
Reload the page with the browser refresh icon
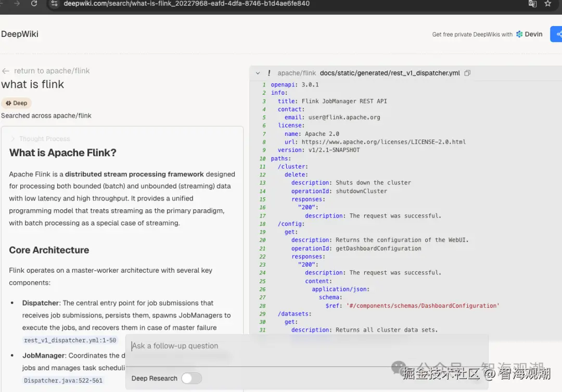point(34,4)
